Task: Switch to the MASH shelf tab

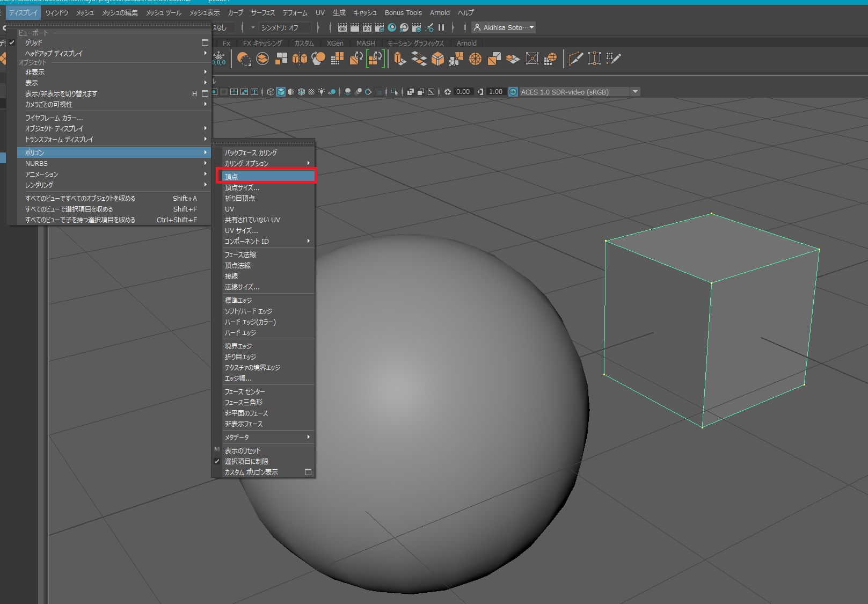Action: coord(366,43)
